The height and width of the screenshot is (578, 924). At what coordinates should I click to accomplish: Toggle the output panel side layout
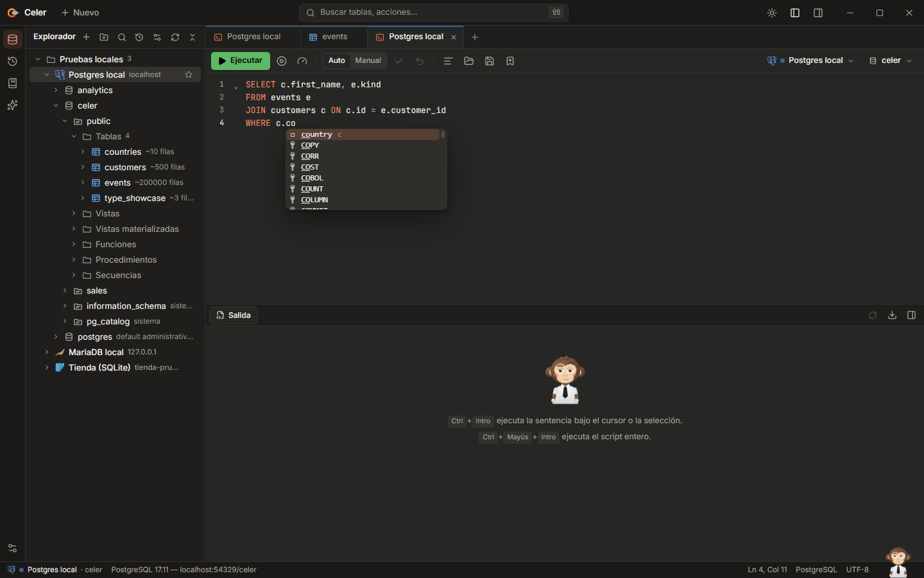(x=911, y=315)
